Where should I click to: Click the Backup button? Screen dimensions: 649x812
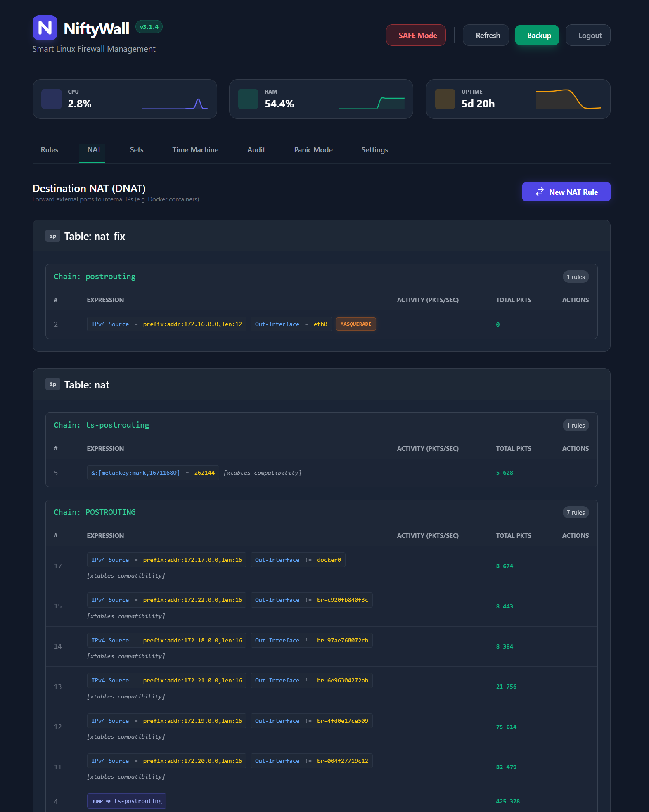tap(537, 35)
